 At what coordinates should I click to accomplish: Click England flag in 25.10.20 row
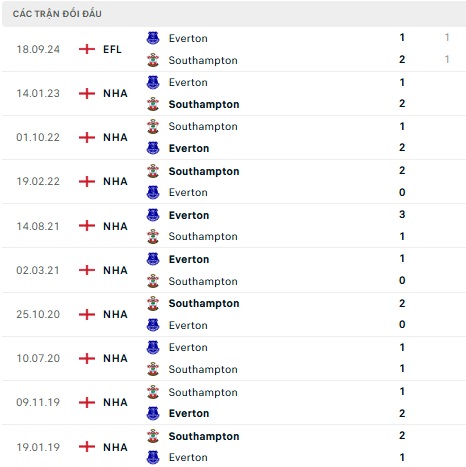[x=87, y=314]
